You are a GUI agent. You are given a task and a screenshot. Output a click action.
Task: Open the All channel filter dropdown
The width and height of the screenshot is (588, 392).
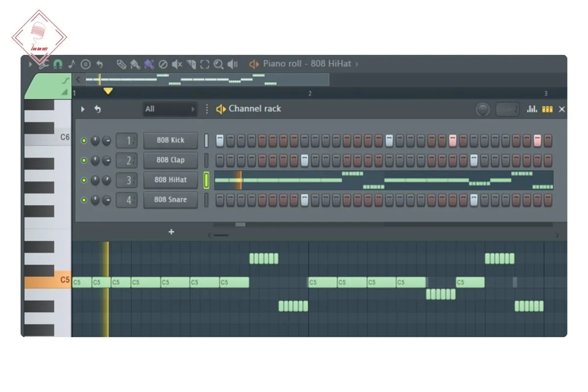click(170, 109)
